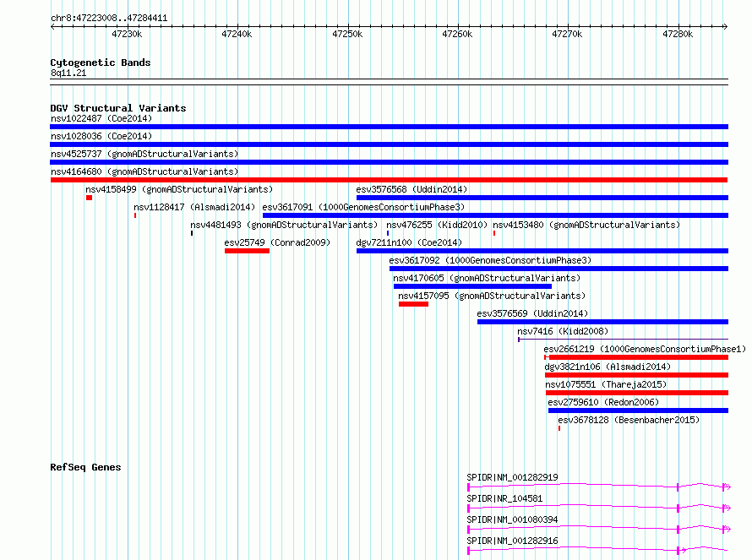Open the esv3576569 (Uddin2014) label

tap(532, 313)
